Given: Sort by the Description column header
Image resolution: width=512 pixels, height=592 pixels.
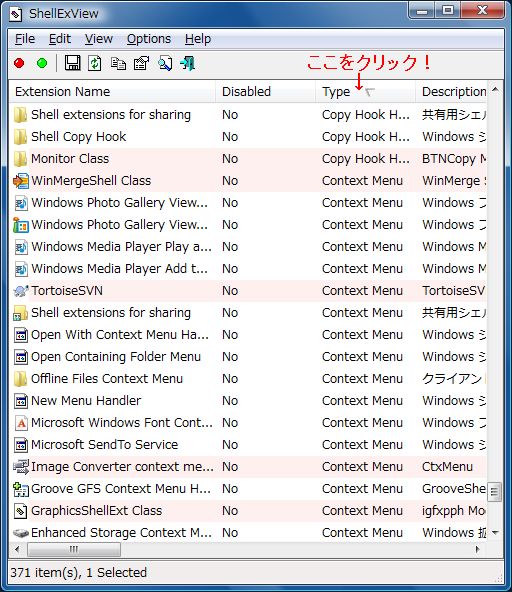Looking at the screenshot, I should (451, 92).
